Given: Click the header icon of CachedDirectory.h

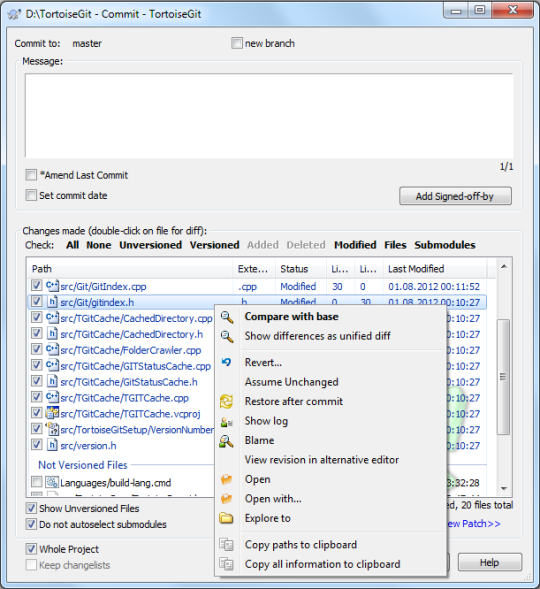Looking at the screenshot, I should click(x=52, y=334).
